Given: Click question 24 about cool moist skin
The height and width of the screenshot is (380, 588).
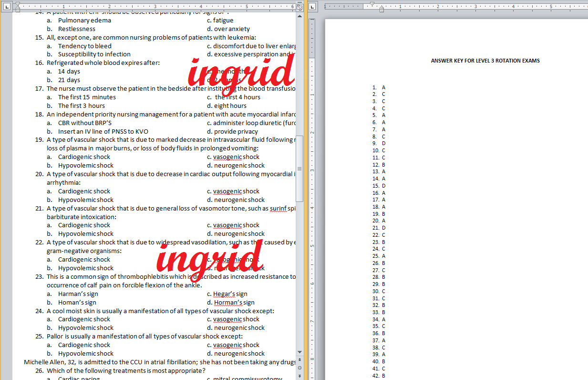Looking at the screenshot, I should [160, 311].
